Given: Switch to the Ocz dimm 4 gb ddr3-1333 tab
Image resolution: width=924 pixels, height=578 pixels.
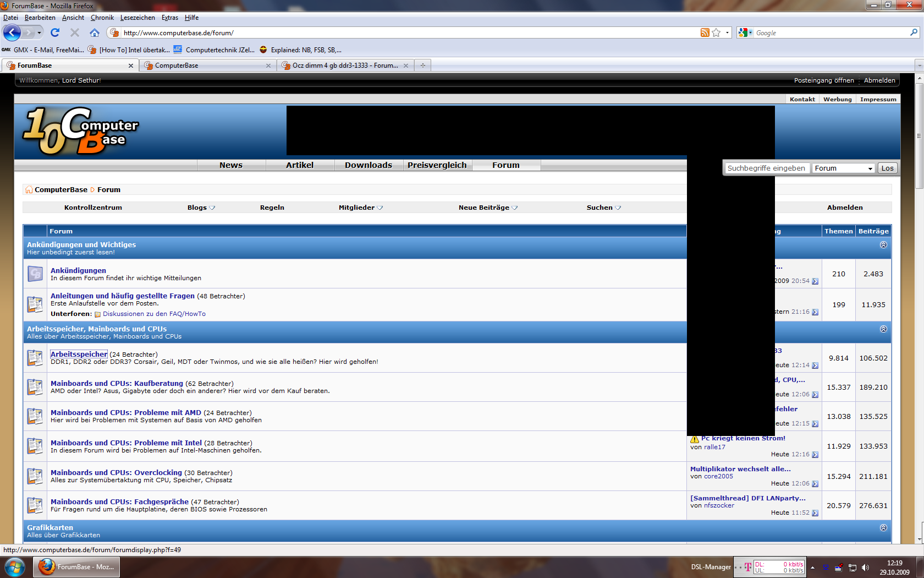Looking at the screenshot, I should 345,66.
